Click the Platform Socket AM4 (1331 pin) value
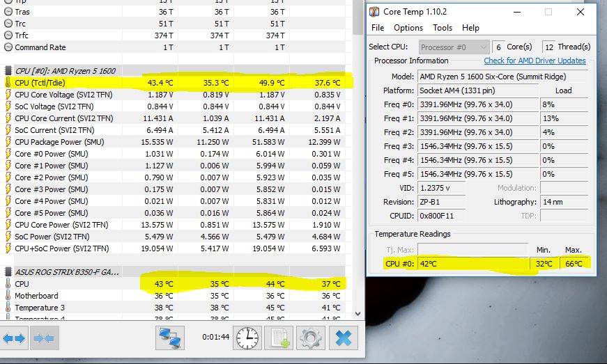607x364 pixels. coord(478,90)
